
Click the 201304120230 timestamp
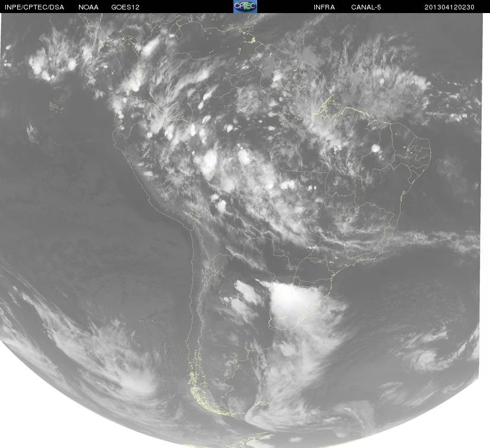(x=450, y=7)
